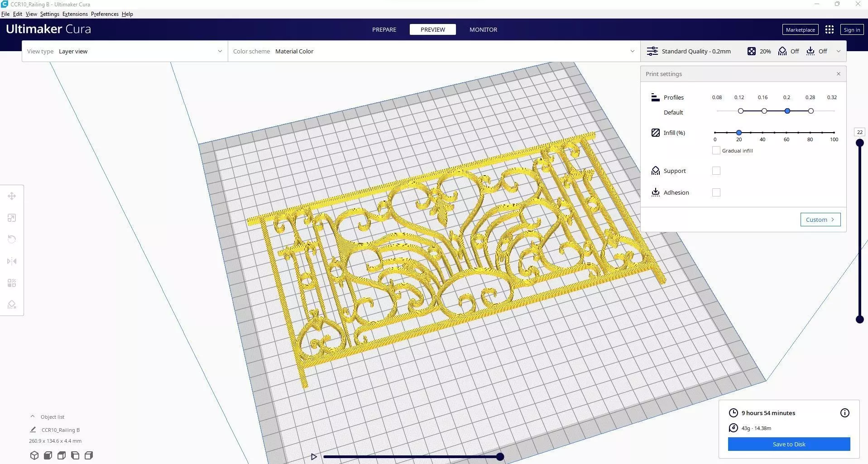This screenshot has height=464, width=868.
Task: Select the Scale tool in left toolbar
Action: point(12,218)
